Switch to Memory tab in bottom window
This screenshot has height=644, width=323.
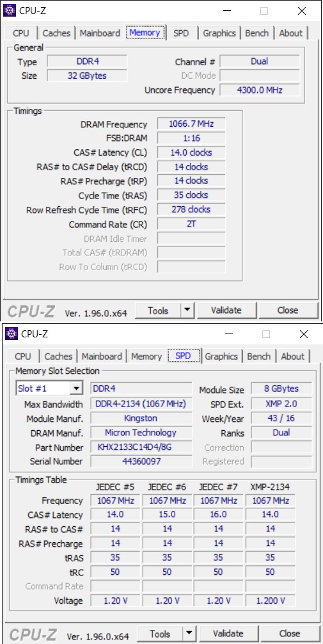click(146, 357)
